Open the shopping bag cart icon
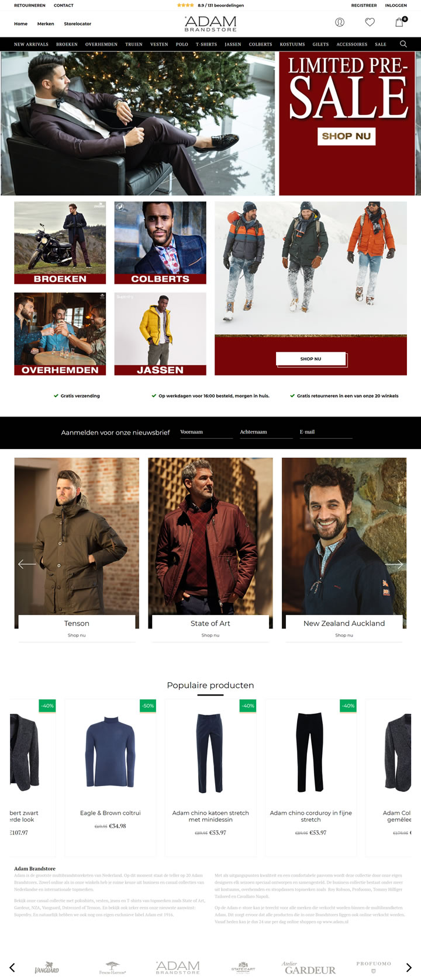421x980 pixels. [400, 22]
